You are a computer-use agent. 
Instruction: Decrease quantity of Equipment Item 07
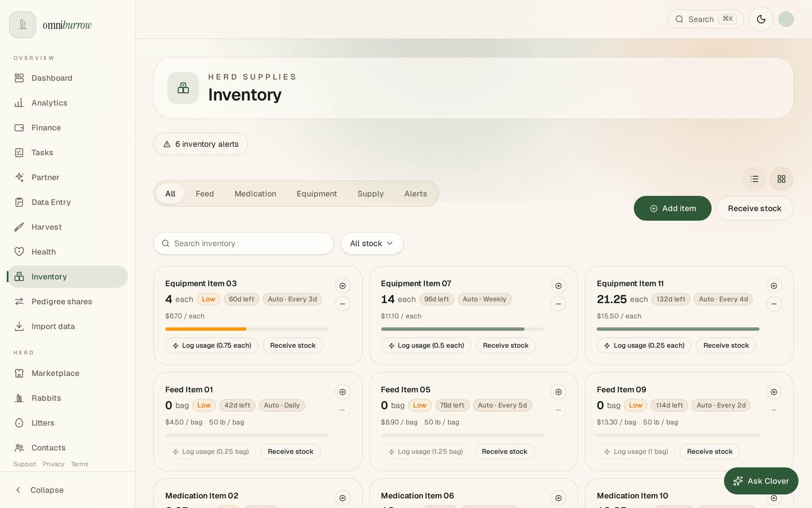pos(558,304)
